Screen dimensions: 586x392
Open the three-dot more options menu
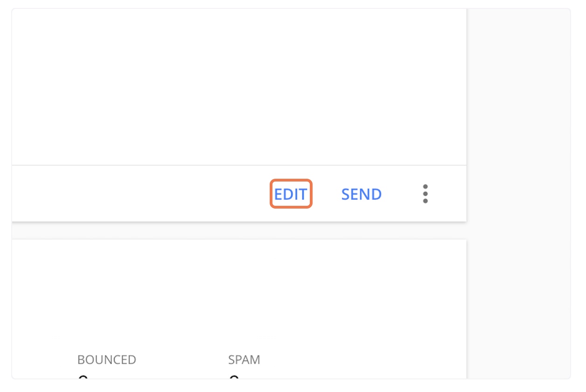pyautogui.click(x=425, y=194)
